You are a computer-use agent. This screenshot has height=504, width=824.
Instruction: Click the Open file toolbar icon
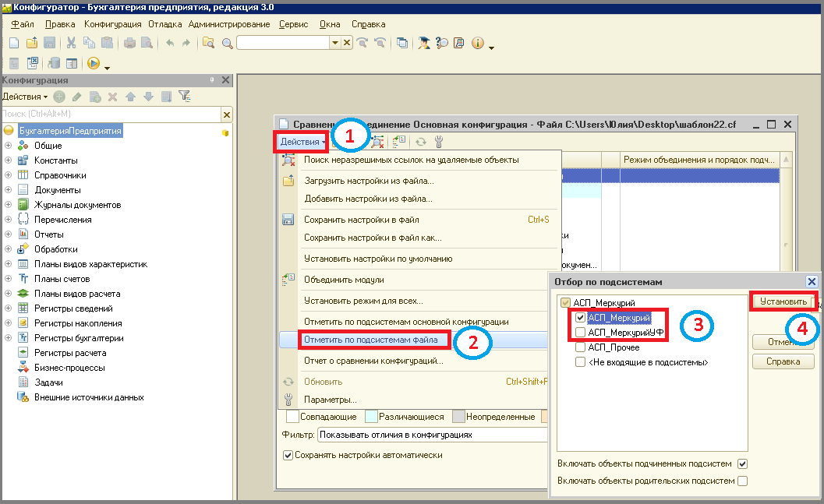(31, 43)
